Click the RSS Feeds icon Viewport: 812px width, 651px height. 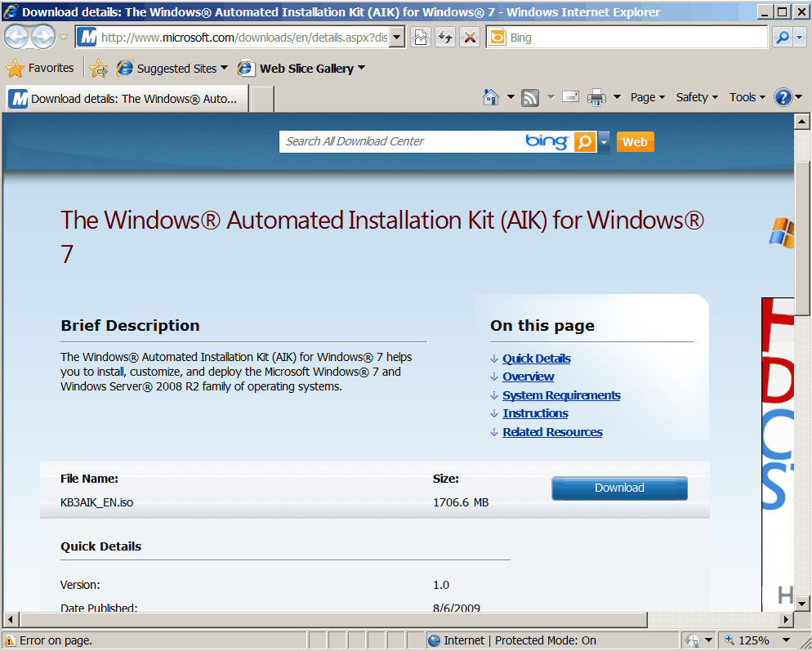tap(530, 97)
